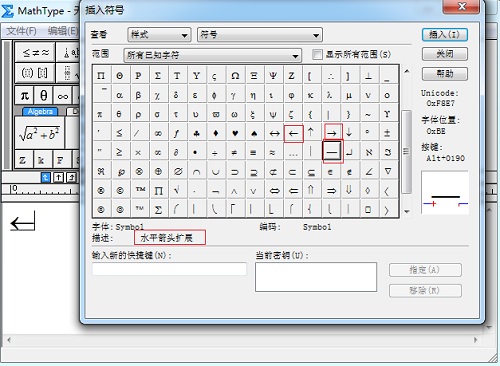Click the 指定(A) button

click(425, 270)
